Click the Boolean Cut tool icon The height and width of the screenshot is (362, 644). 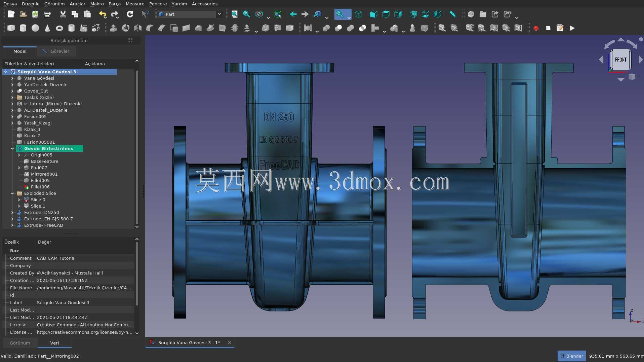[x=338, y=28]
